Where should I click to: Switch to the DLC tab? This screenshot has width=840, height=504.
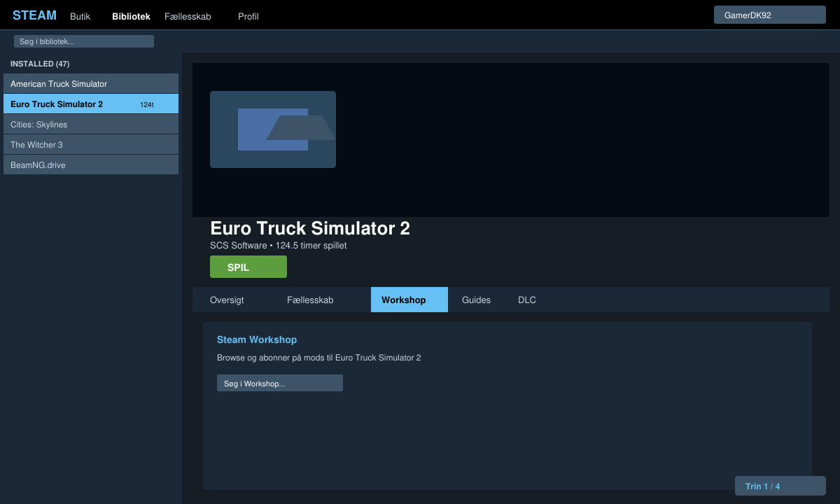point(527,300)
